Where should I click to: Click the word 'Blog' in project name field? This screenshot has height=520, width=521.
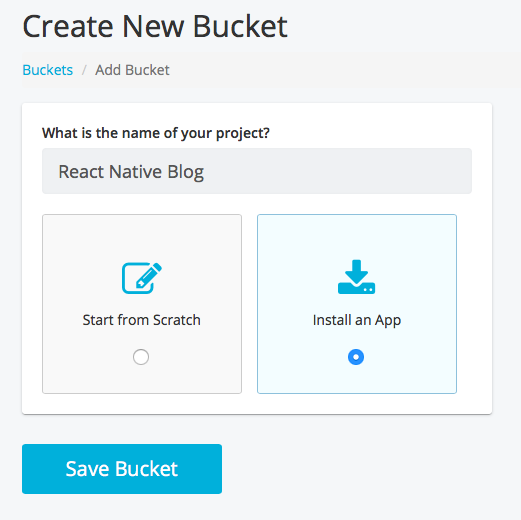(186, 172)
